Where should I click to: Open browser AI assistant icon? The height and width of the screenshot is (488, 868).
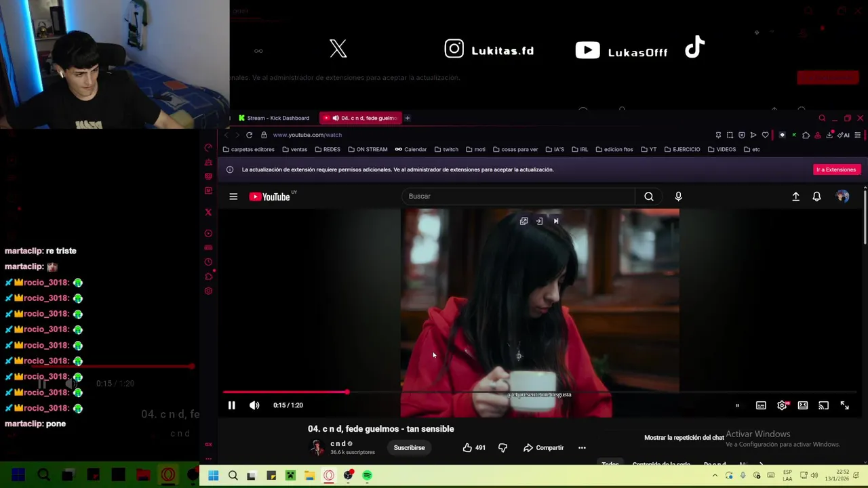pyautogui.click(x=845, y=135)
